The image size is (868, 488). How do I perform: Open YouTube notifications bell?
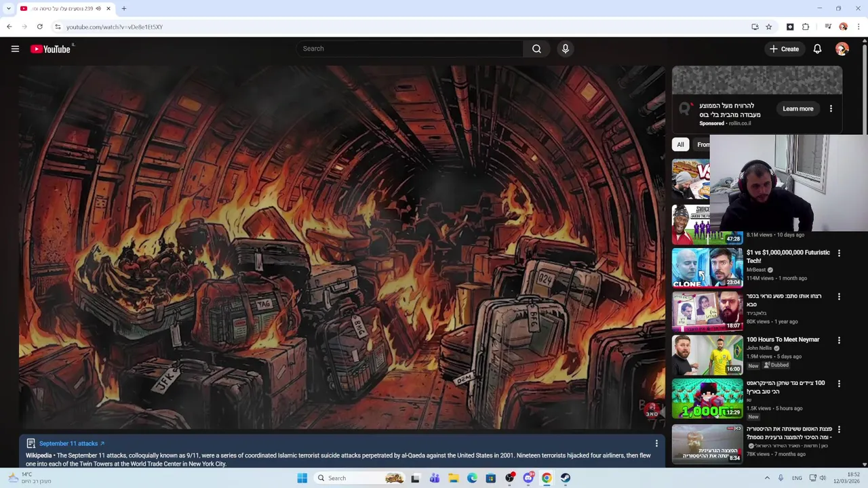(x=817, y=49)
